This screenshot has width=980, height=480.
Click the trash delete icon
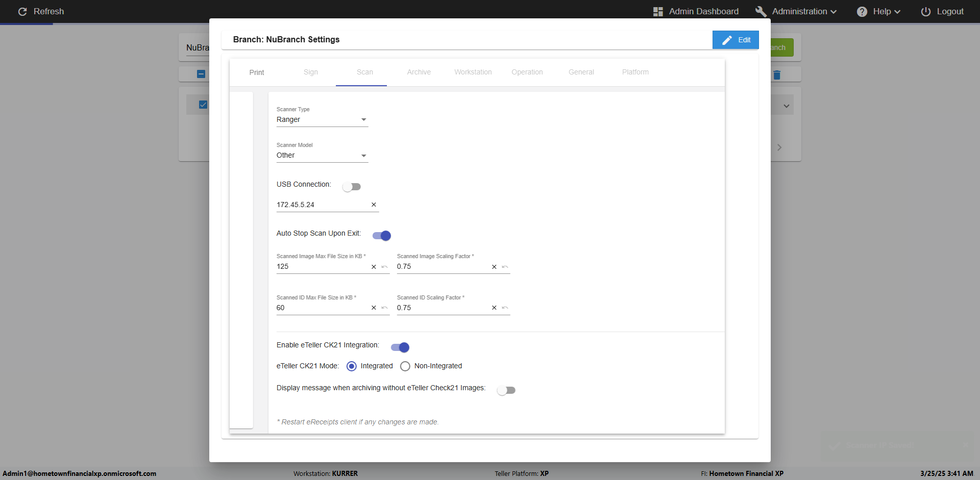(777, 75)
